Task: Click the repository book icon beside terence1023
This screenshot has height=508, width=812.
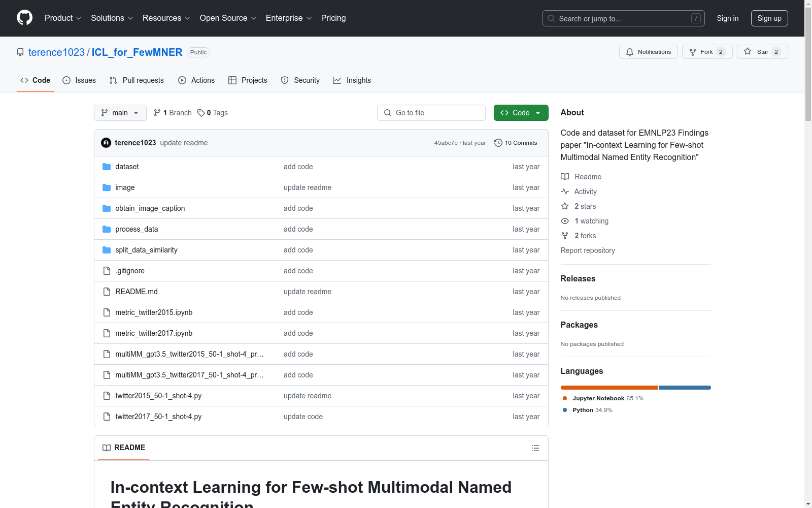Action: coord(20,52)
